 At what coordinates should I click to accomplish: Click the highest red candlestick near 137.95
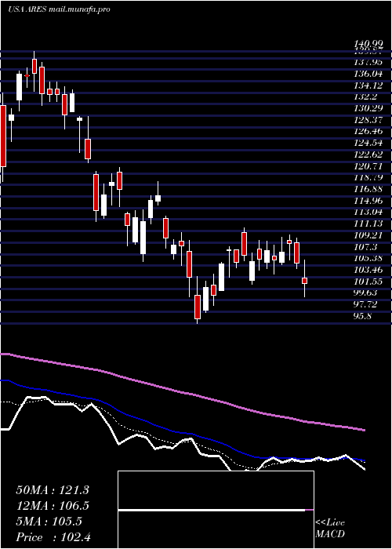(34, 66)
